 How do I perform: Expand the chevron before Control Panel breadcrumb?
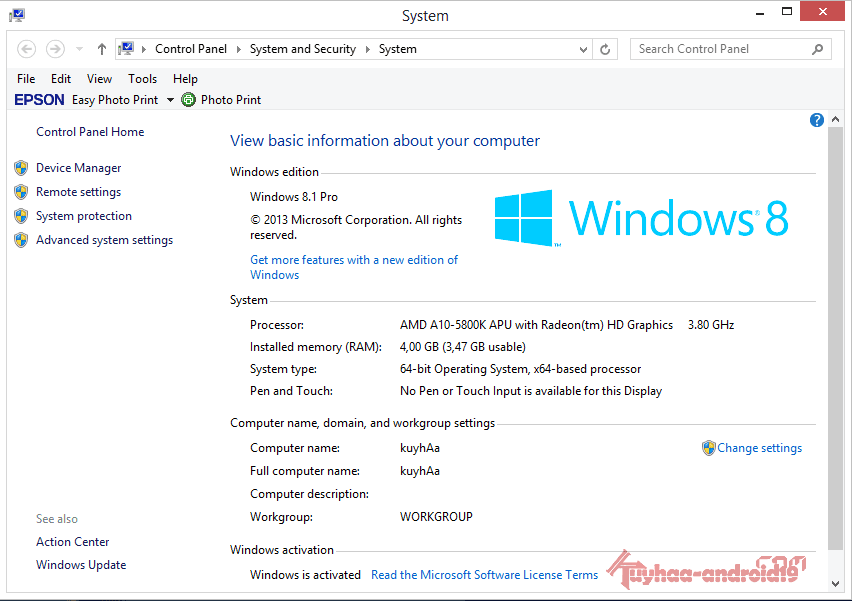[x=144, y=49]
